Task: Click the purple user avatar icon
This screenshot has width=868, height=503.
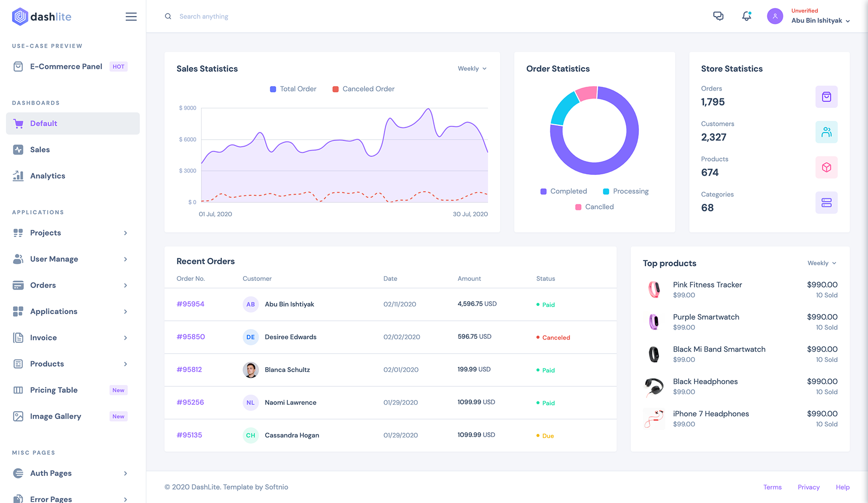Action: 775,16
